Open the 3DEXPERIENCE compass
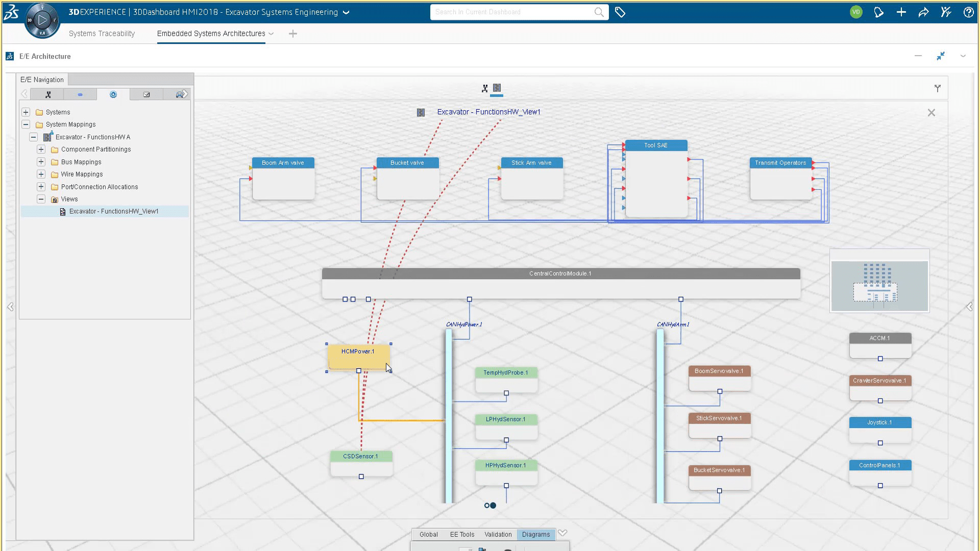Viewport: 980px width, 551px height. point(42,20)
